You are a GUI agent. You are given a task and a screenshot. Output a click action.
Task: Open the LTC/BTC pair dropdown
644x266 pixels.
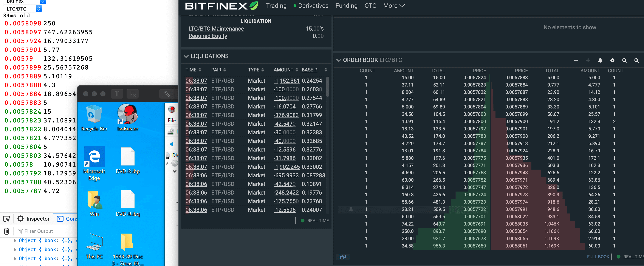[x=22, y=9]
